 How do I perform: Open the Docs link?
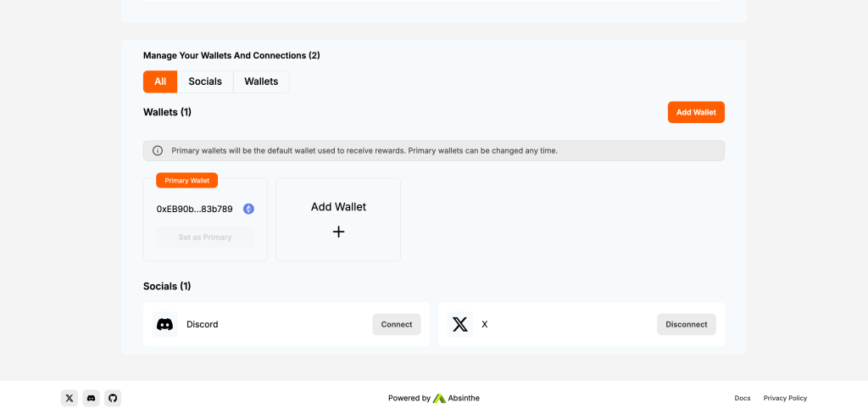click(743, 398)
